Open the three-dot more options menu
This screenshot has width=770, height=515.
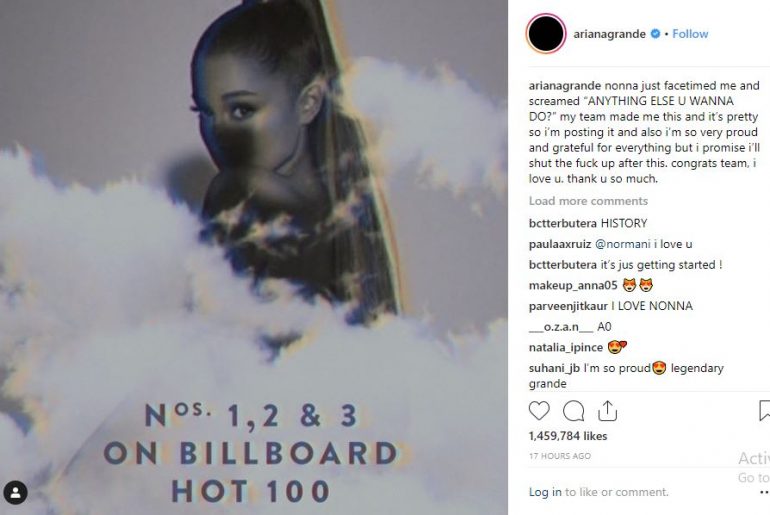tap(764, 492)
